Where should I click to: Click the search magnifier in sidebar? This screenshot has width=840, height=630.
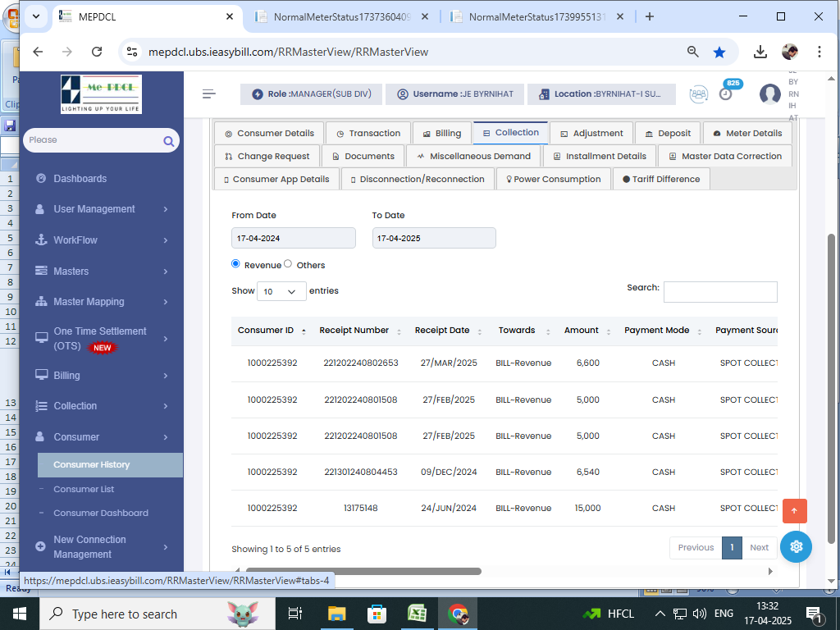(169, 141)
